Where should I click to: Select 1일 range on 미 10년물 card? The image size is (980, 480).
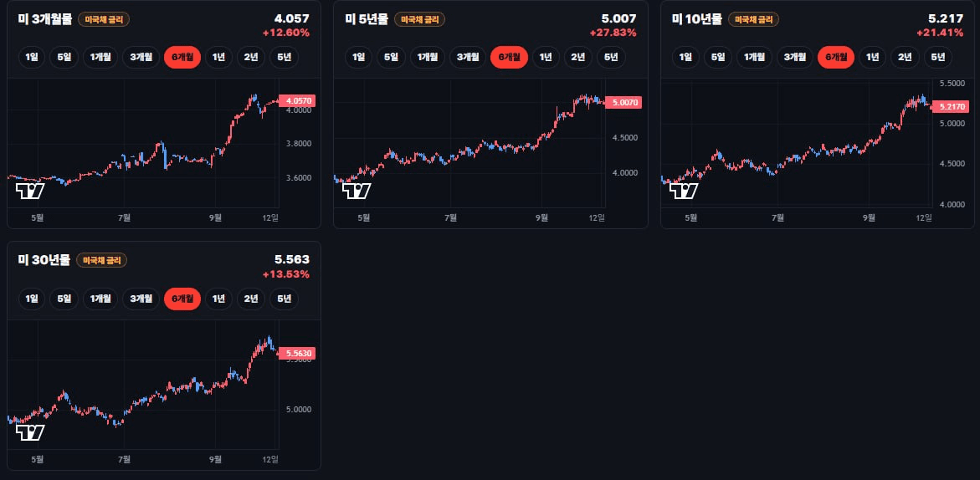coord(685,58)
